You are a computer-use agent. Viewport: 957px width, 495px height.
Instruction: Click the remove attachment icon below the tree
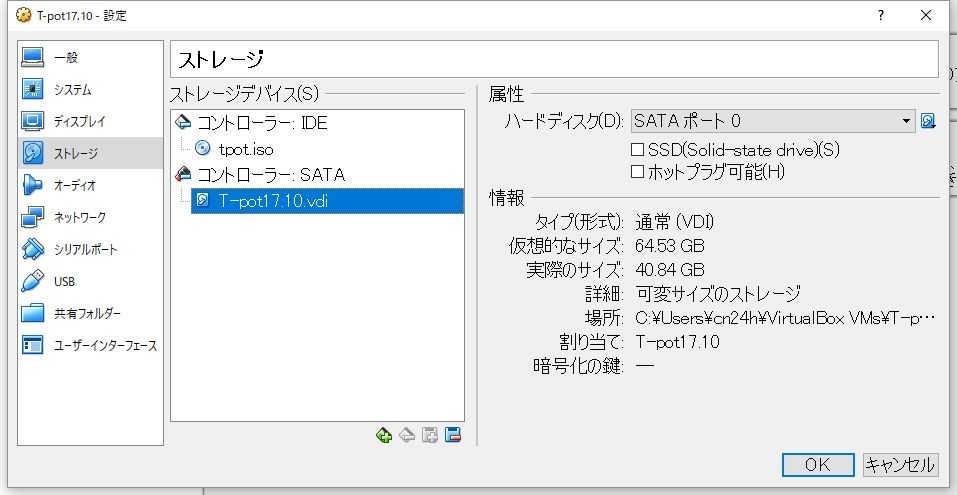[453, 435]
